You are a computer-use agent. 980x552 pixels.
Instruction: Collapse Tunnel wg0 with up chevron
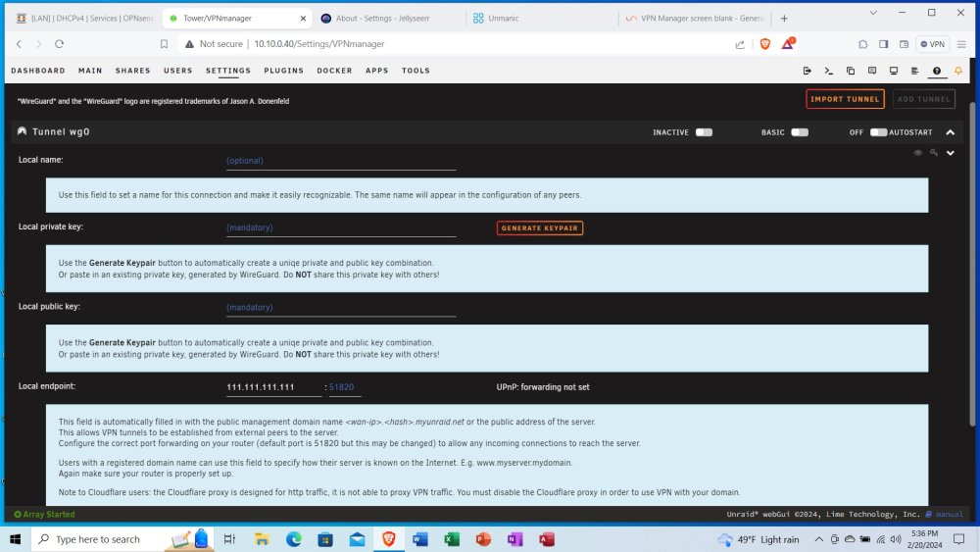(950, 132)
